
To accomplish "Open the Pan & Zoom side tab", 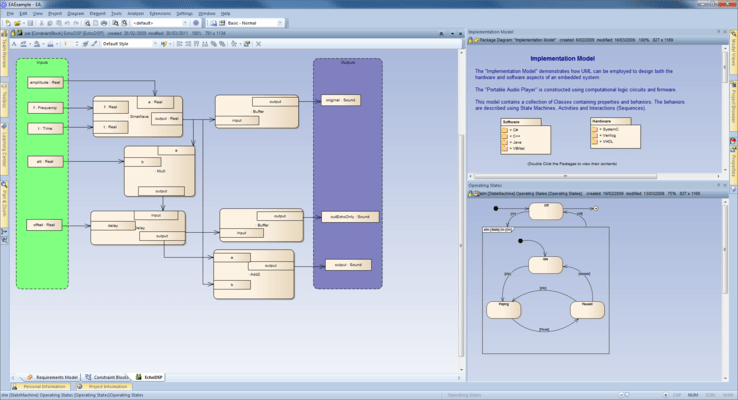I will 4,202.
